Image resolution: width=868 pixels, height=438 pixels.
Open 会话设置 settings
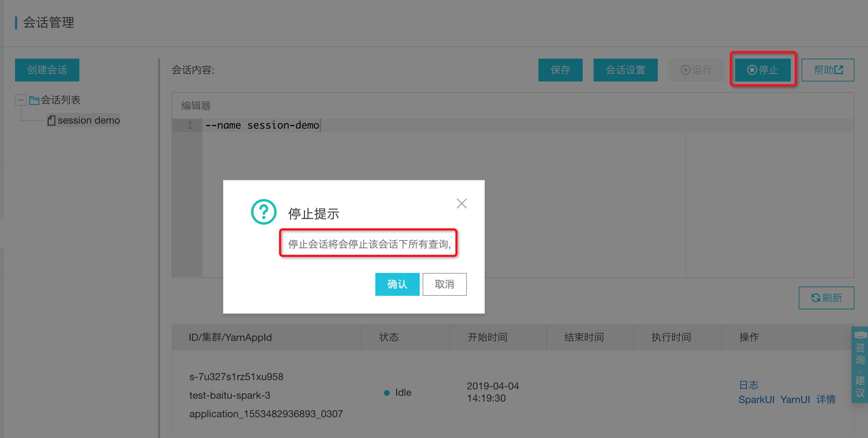click(x=625, y=70)
